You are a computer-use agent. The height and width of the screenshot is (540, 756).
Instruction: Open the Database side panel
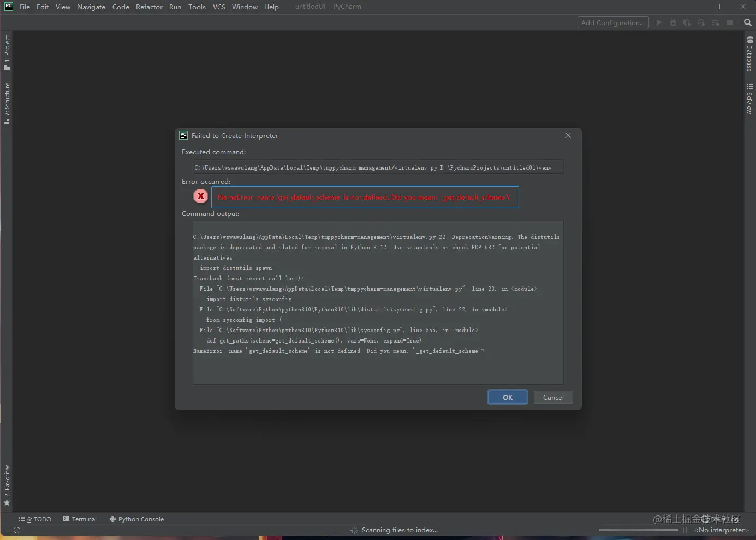click(750, 54)
